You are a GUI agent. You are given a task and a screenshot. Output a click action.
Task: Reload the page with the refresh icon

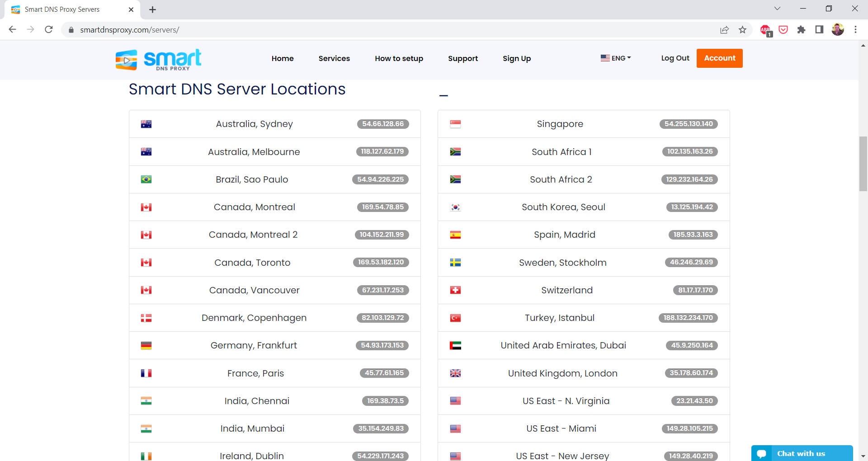49,30
